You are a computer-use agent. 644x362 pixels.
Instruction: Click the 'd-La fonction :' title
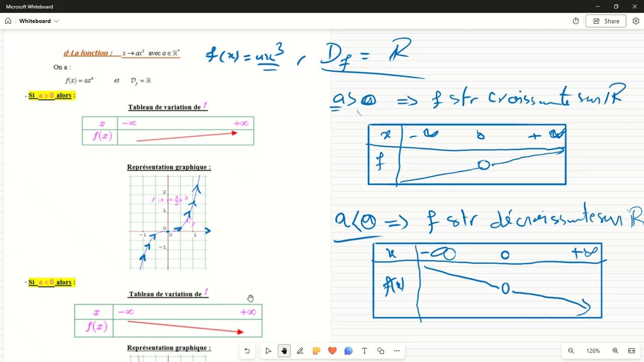(88, 53)
